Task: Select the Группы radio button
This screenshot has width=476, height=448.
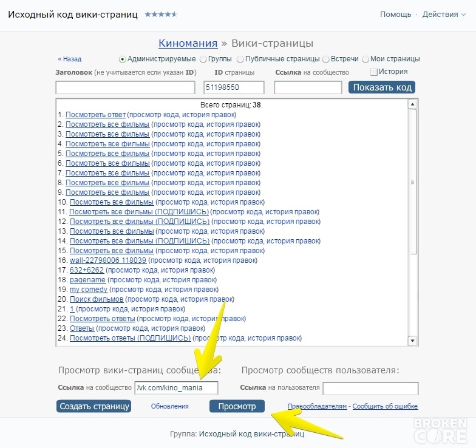Action: [203, 59]
